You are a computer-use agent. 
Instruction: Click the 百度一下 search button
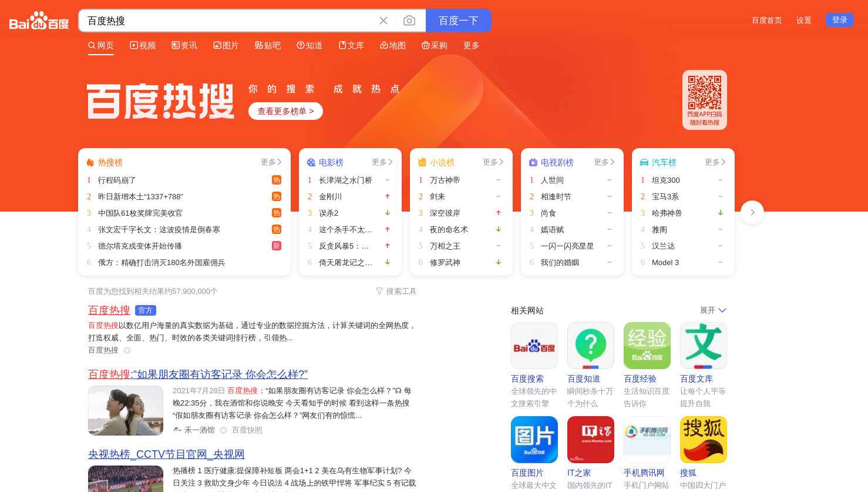click(459, 21)
